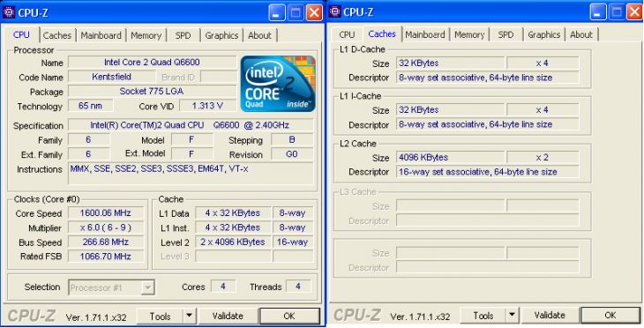Open Tools dropdown arrow in right window
The height and width of the screenshot is (328, 644).
tap(512, 316)
